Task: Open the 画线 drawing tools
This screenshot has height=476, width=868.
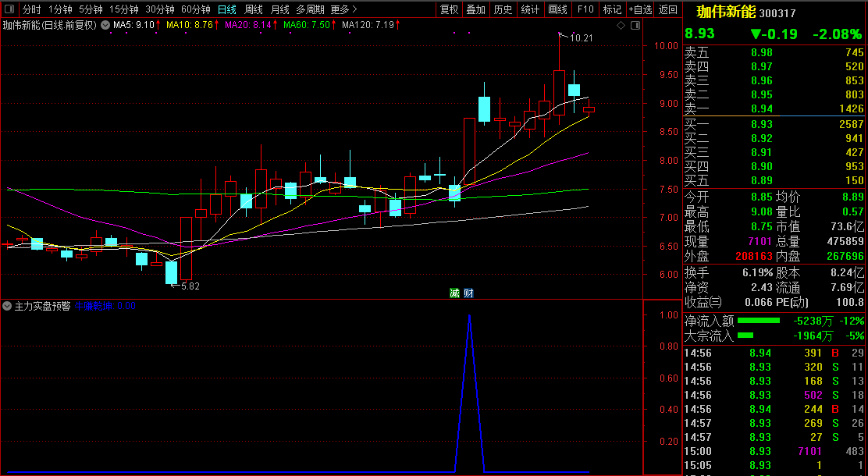Action: point(557,9)
